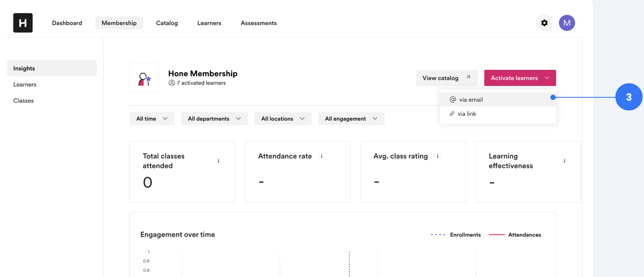Switch to the Assessments tab

point(258,23)
